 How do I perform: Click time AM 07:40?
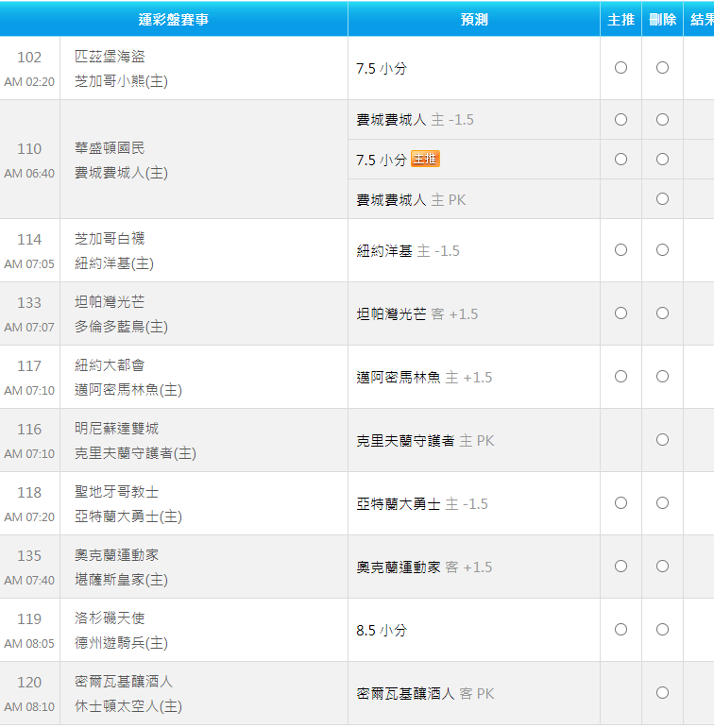click(29, 581)
